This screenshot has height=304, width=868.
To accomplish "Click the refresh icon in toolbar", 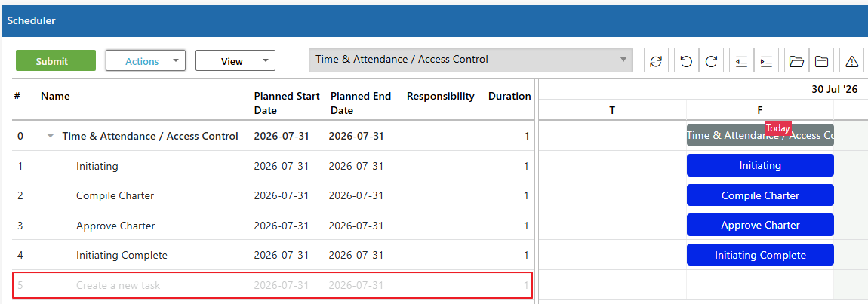I will click(x=656, y=61).
